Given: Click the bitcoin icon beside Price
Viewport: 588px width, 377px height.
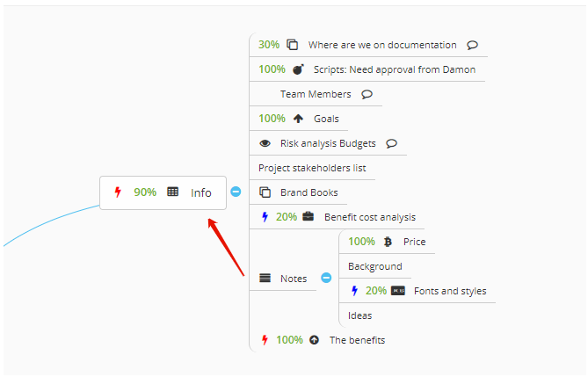Looking at the screenshot, I should 388,242.
